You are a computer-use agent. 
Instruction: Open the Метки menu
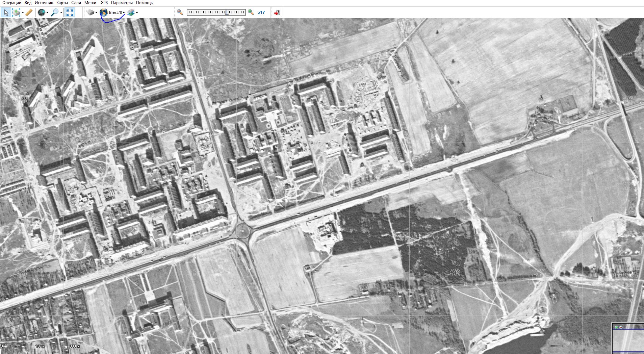coord(90,3)
